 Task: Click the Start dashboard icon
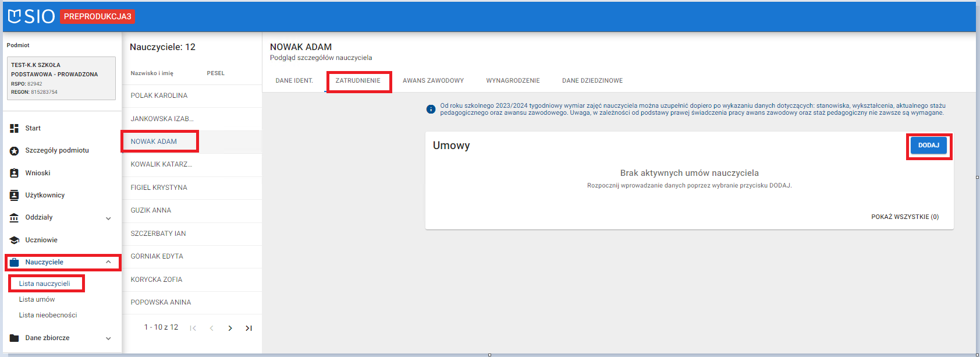(x=15, y=128)
